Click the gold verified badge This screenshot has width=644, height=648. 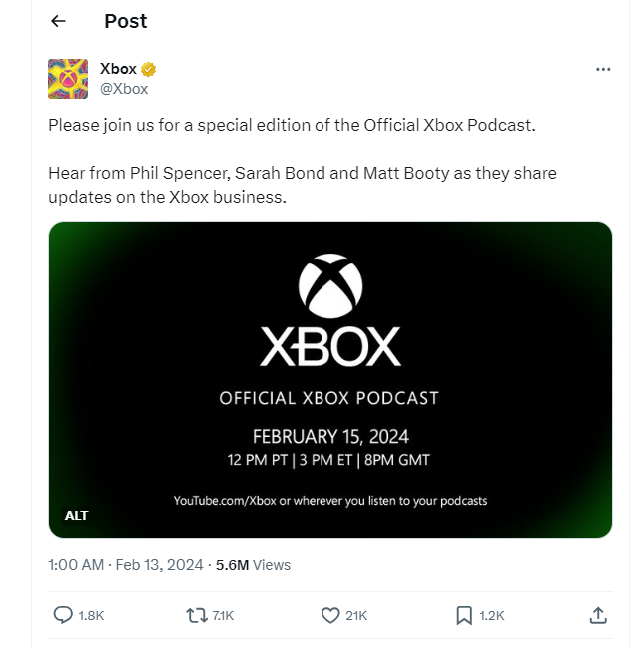point(149,69)
